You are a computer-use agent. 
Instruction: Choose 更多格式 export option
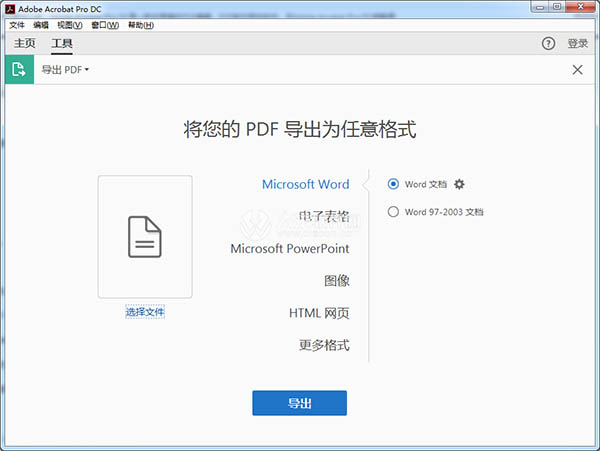coord(324,345)
